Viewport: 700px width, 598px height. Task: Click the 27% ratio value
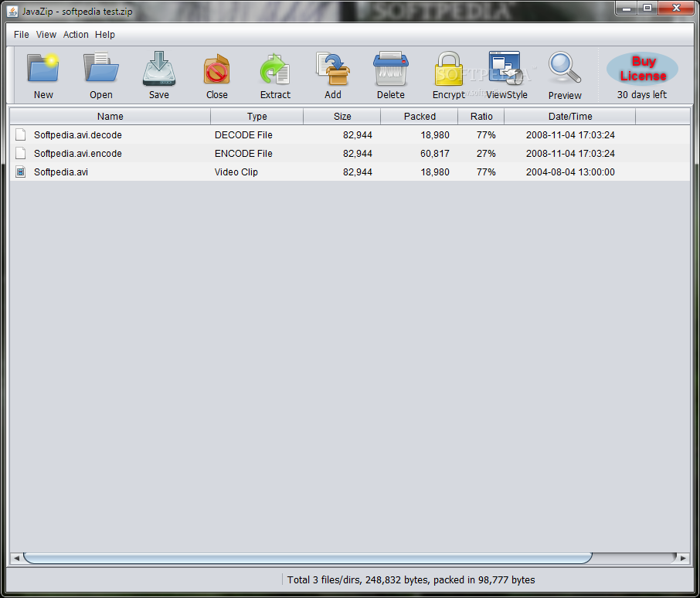pos(486,154)
